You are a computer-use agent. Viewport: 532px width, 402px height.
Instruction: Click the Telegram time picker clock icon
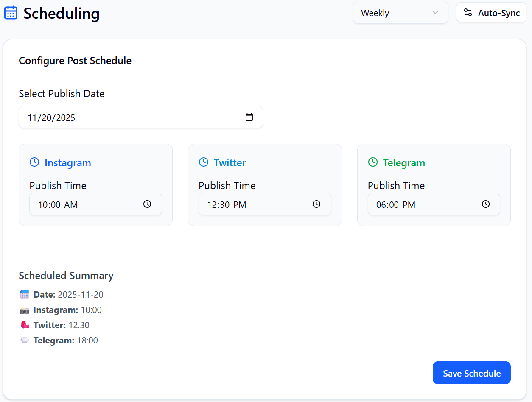click(x=486, y=204)
